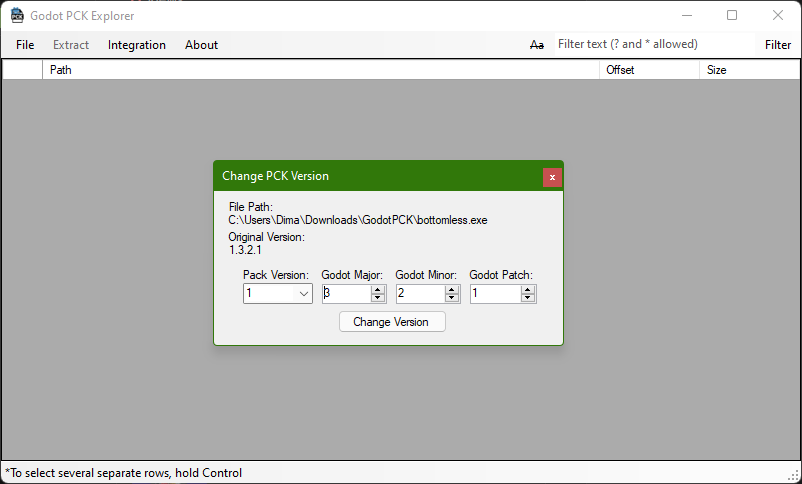
Task: Click the checkbox column header
Action: 23,70
